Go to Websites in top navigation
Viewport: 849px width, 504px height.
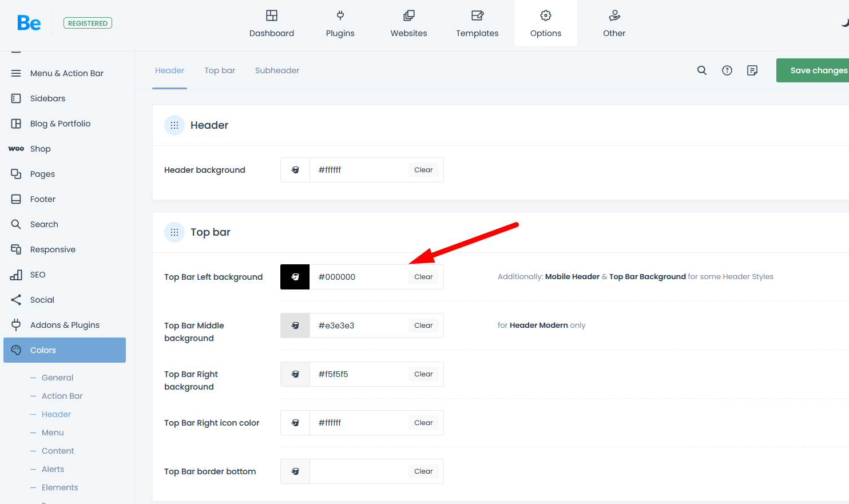pos(408,23)
